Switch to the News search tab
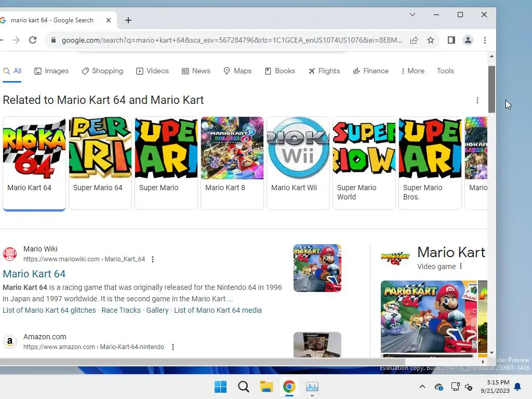The image size is (532, 399). [x=196, y=71]
